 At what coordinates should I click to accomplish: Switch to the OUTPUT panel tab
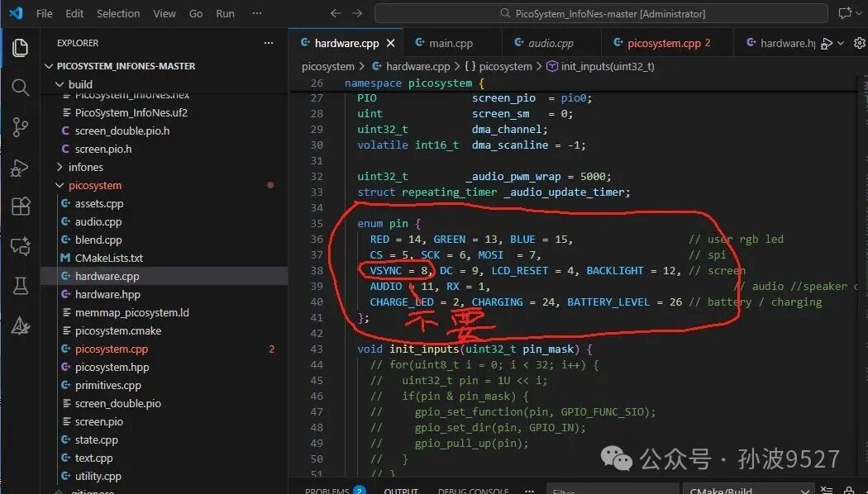401,490
